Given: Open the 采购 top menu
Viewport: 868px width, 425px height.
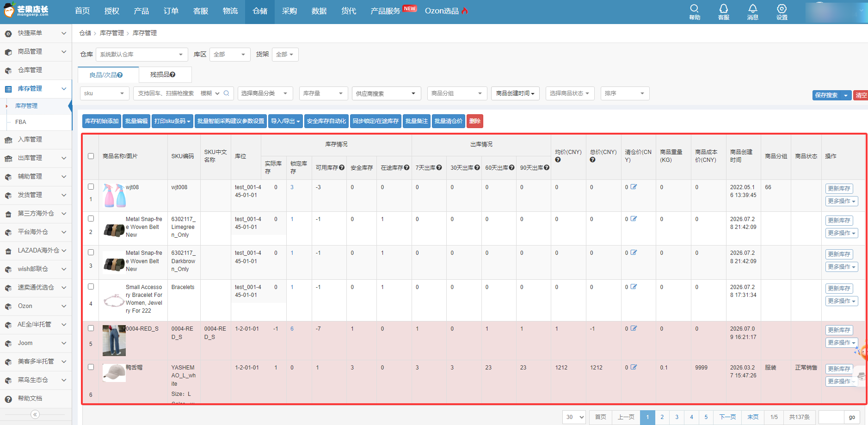Looking at the screenshot, I should coord(289,11).
